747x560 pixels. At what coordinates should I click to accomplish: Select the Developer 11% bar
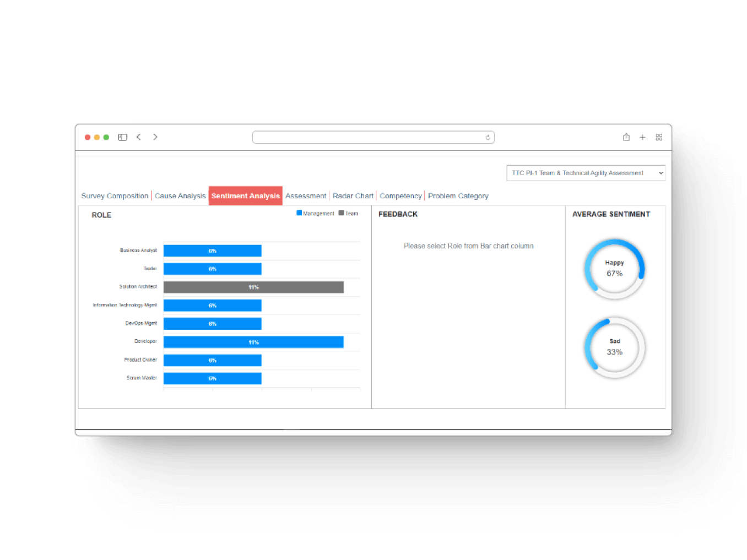tap(253, 342)
